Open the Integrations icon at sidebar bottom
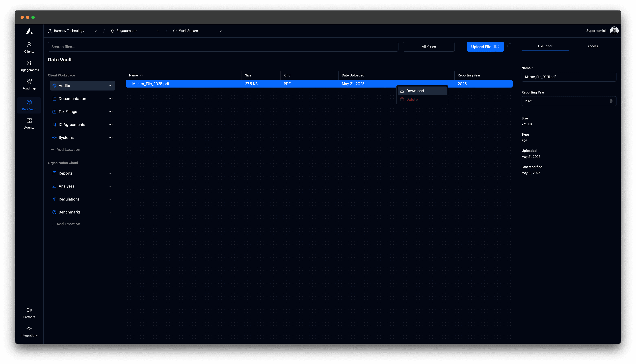This screenshot has width=636, height=364. [29, 328]
